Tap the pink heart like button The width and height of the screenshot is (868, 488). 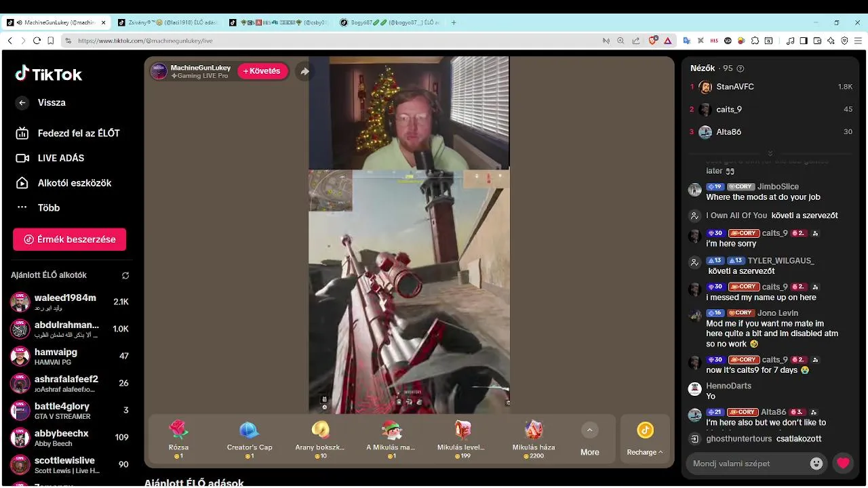843,464
